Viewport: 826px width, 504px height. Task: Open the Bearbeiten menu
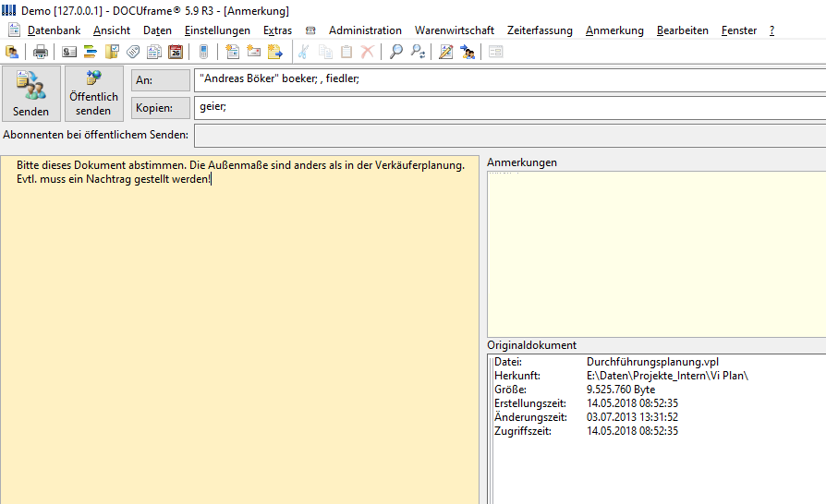[x=682, y=30]
